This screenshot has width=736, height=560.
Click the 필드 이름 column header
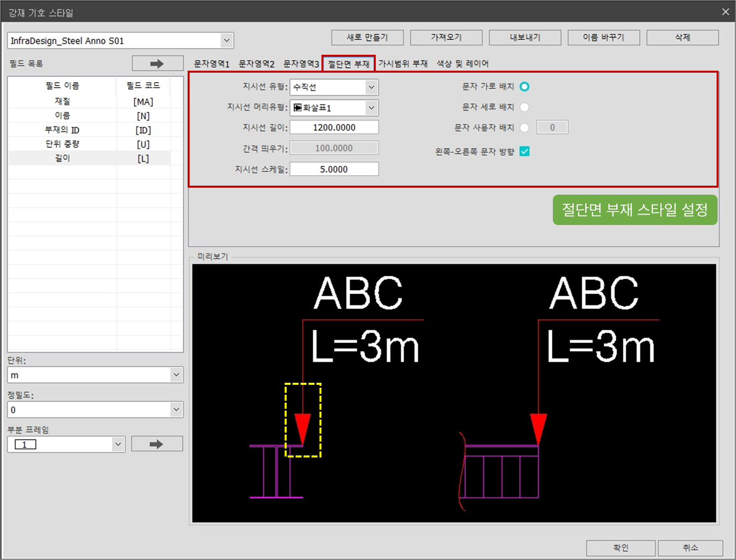[62, 86]
